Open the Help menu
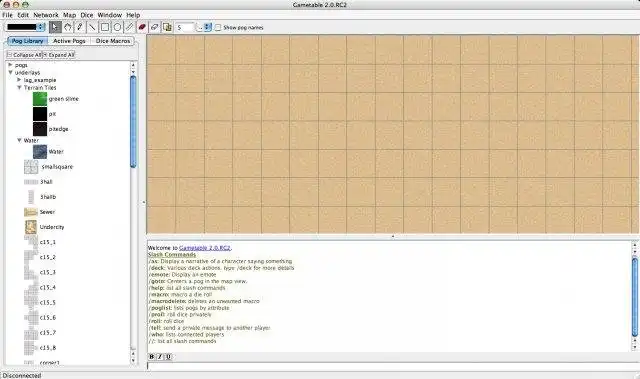Image resolution: width=640 pixels, height=379 pixels. click(x=133, y=15)
